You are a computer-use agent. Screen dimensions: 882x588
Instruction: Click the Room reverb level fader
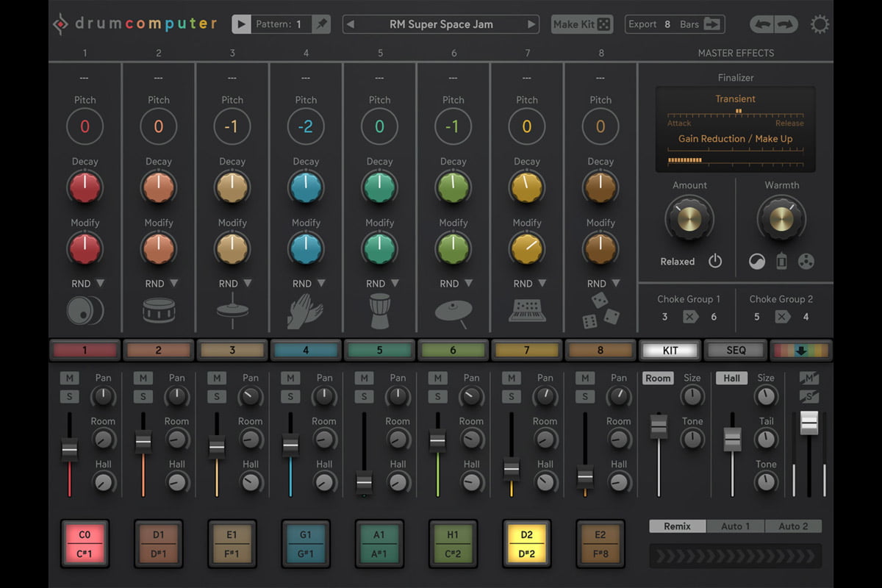pos(658,426)
